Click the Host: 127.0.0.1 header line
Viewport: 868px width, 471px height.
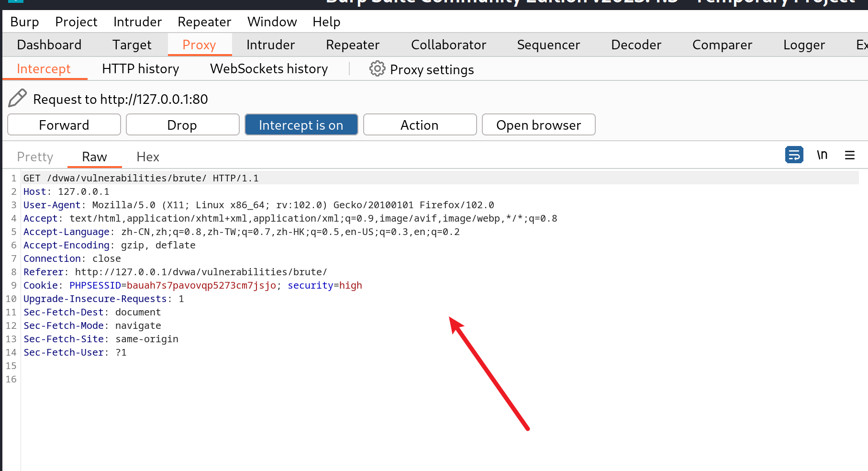67,191
